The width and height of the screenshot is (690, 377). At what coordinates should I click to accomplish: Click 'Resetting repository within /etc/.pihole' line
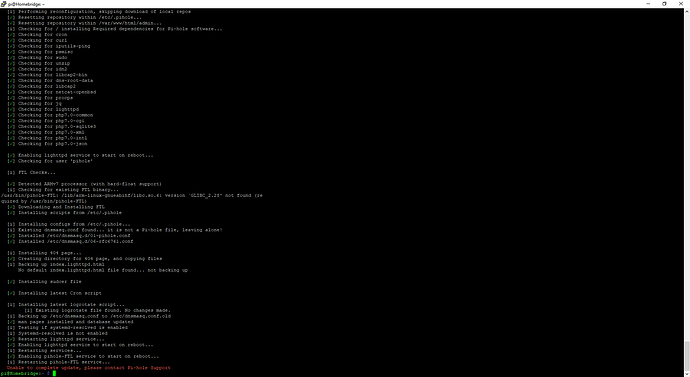point(74,18)
